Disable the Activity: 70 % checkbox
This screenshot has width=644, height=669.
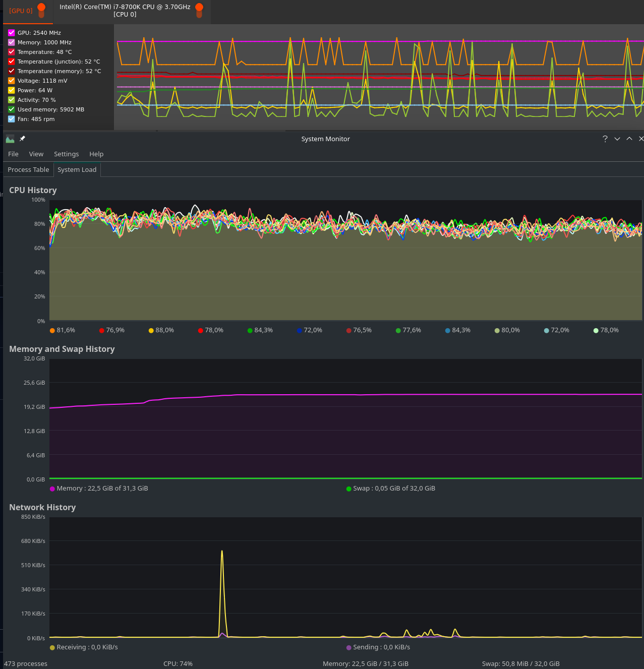pos(12,100)
